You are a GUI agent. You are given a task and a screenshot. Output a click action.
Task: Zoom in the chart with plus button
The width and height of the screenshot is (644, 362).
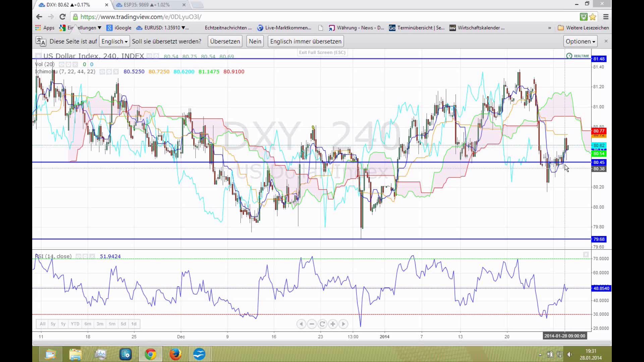[333, 324]
